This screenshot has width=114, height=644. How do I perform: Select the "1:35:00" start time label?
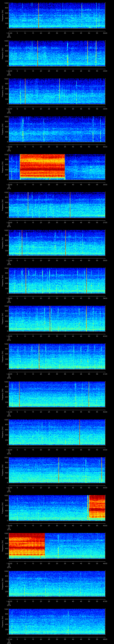click(9, 184)
